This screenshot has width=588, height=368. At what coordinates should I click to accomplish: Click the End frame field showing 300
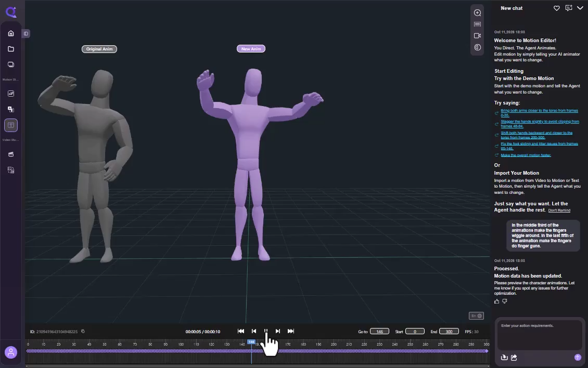tap(449, 332)
